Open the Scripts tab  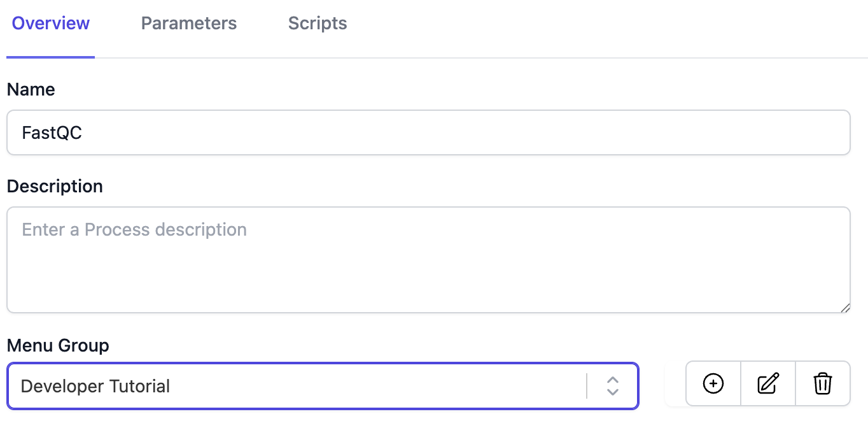(318, 24)
